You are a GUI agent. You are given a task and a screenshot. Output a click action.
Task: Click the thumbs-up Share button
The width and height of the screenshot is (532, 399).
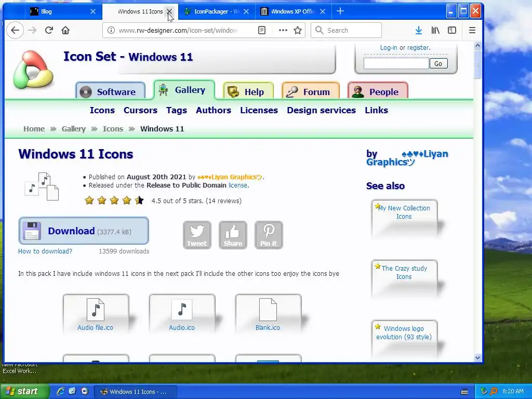click(x=233, y=235)
